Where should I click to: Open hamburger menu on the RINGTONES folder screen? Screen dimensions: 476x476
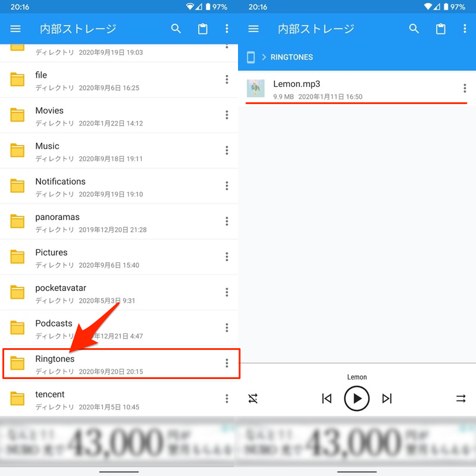(x=253, y=29)
